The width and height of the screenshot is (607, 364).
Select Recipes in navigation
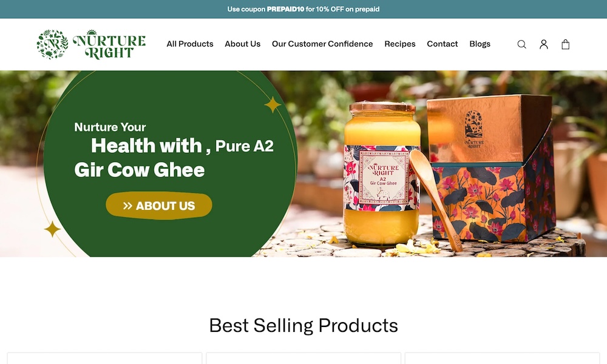click(399, 44)
